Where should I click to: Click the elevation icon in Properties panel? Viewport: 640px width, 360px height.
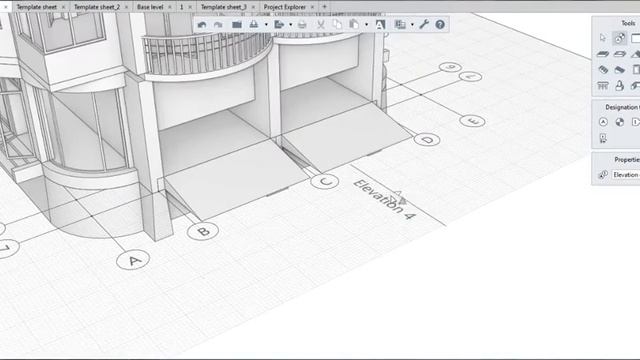(x=603, y=175)
